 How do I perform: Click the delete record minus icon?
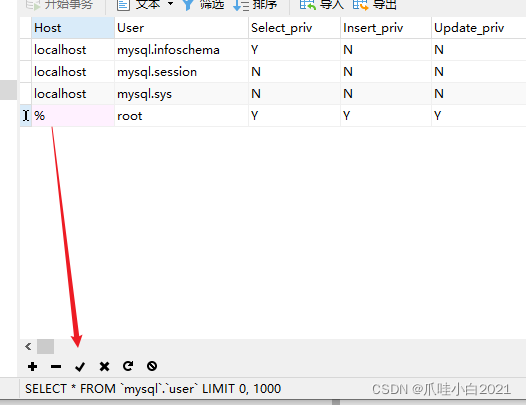pyautogui.click(x=56, y=366)
